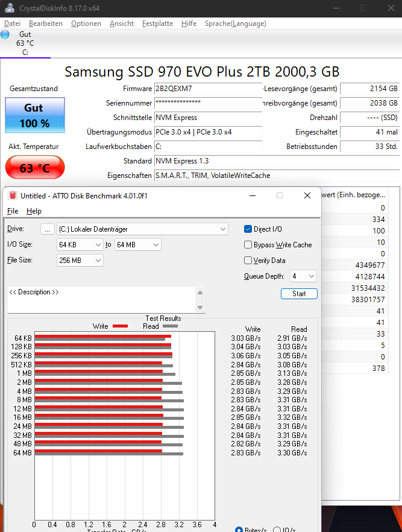
Task: Click the Standard NVM Express 1.3 field
Action: tap(277, 161)
